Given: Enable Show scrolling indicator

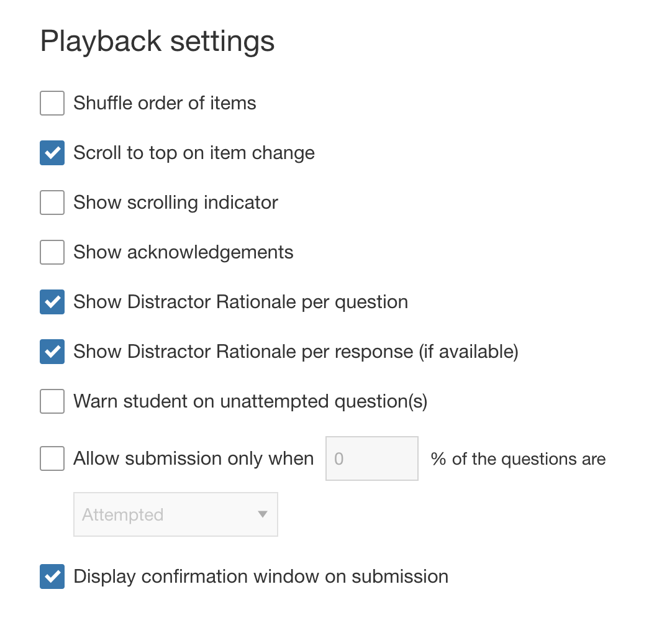Looking at the screenshot, I should pos(52,203).
